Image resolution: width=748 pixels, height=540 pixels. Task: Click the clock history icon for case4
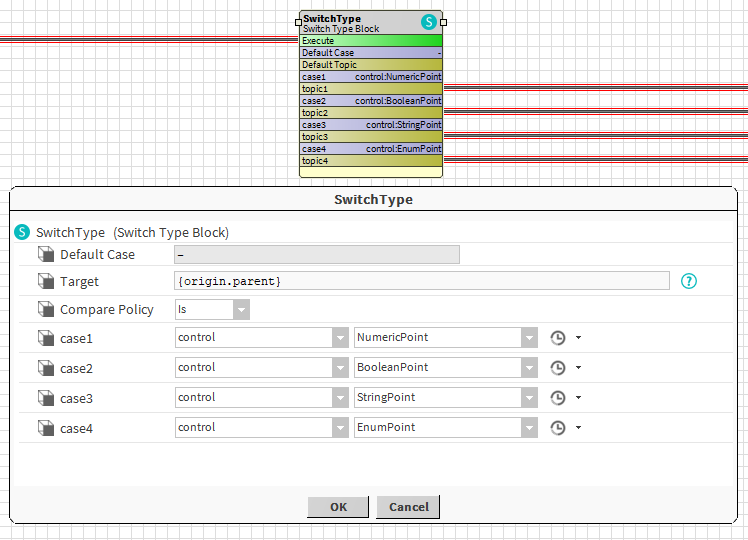[x=558, y=428]
